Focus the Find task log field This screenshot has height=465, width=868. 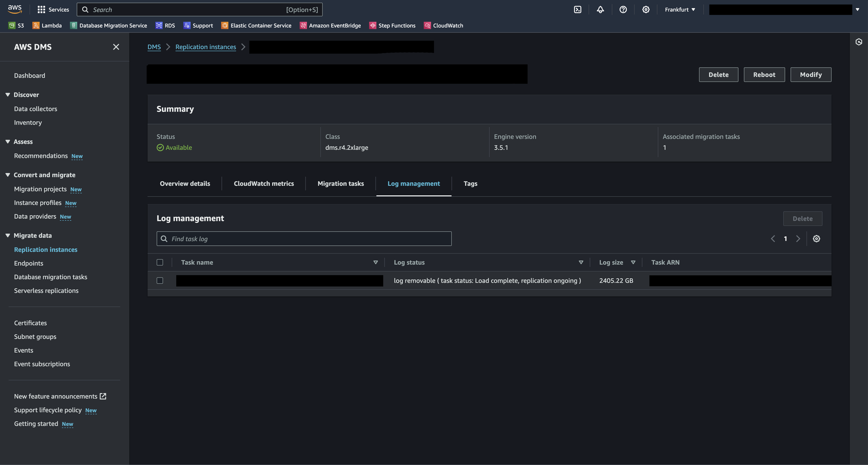point(304,239)
